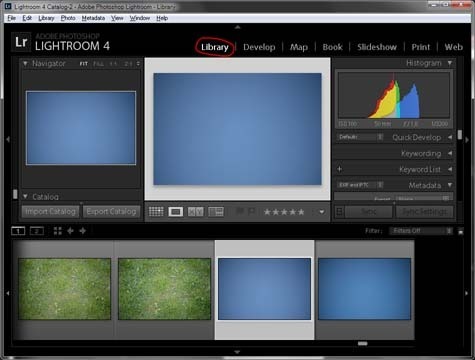
Task: Hide the right panel group arrow
Action: coord(467,140)
